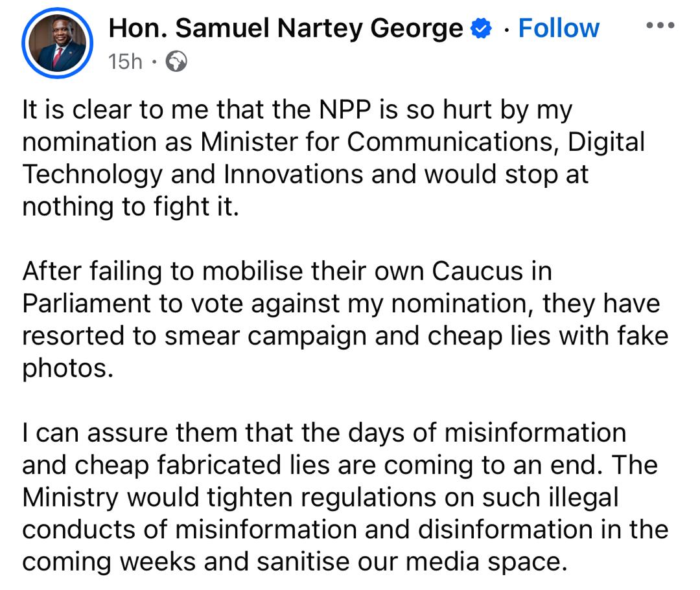Click the word 'NPP' in the post
Viewport: 700px width, 590px height.
(x=345, y=109)
